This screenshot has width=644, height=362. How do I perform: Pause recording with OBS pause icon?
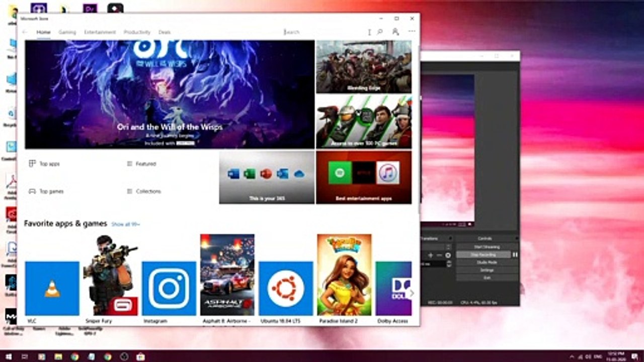point(515,255)
